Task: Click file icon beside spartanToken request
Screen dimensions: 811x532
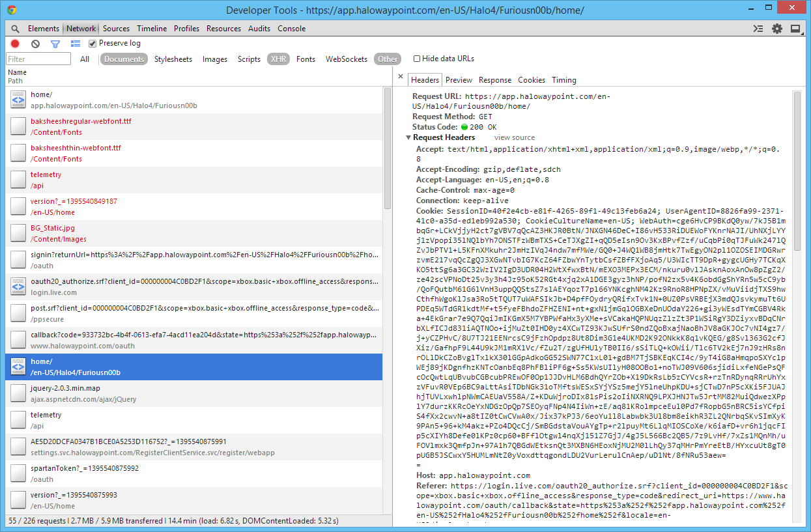Action: click(18, 473)
